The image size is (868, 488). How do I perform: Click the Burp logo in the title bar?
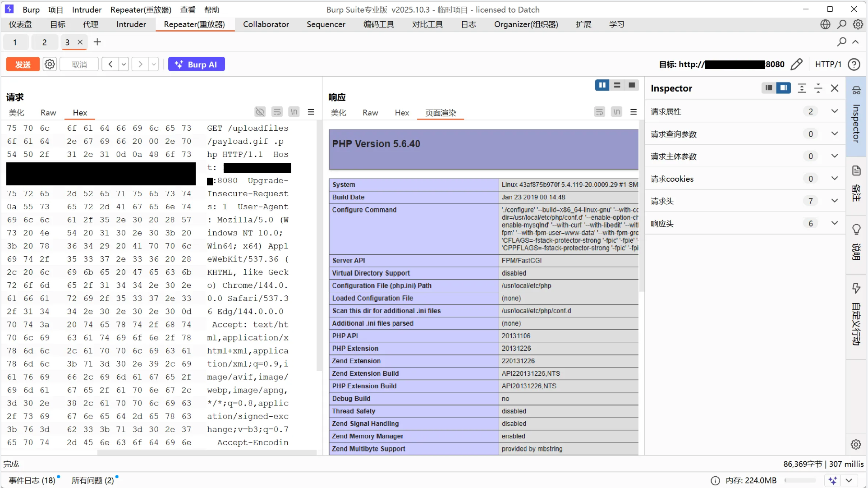9,9
